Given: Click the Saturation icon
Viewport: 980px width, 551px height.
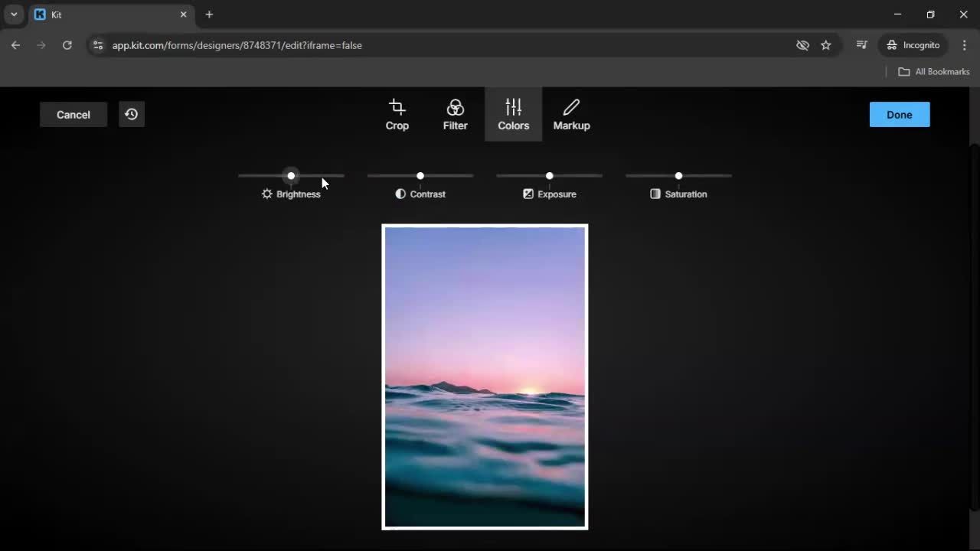Looking at the screenshot, I should 655,194.
